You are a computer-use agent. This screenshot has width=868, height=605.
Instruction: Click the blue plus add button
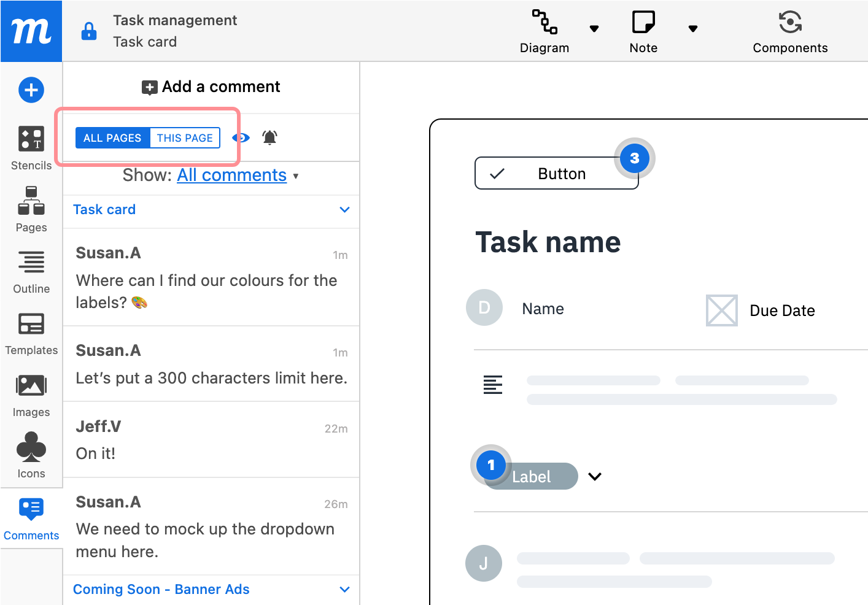pyautogui.click(x=31, y=90)
